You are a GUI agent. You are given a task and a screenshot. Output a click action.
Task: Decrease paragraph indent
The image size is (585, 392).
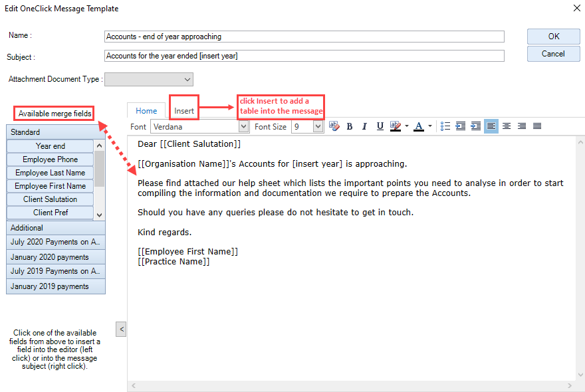tap(461, 126)
